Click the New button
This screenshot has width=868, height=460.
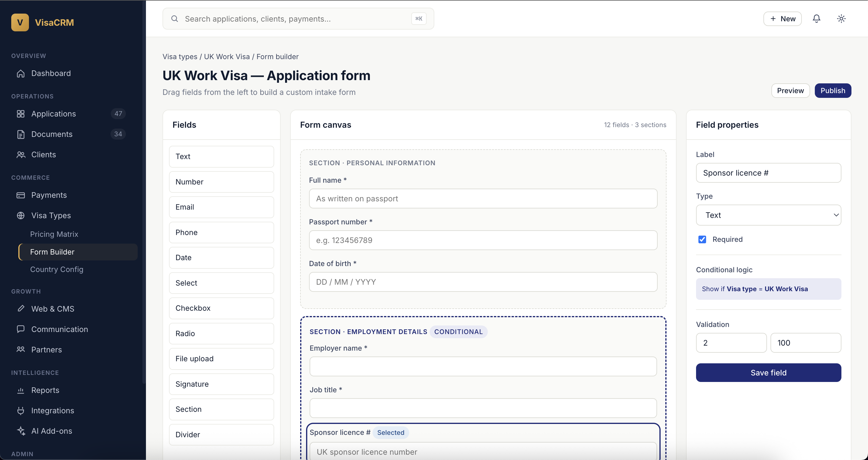(782, 19)
